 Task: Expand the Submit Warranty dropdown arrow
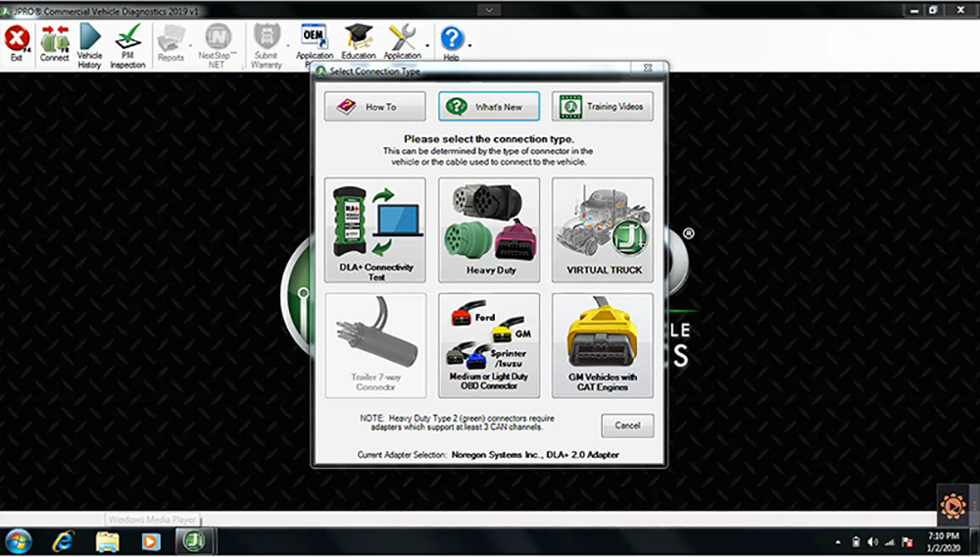(287, 45)
